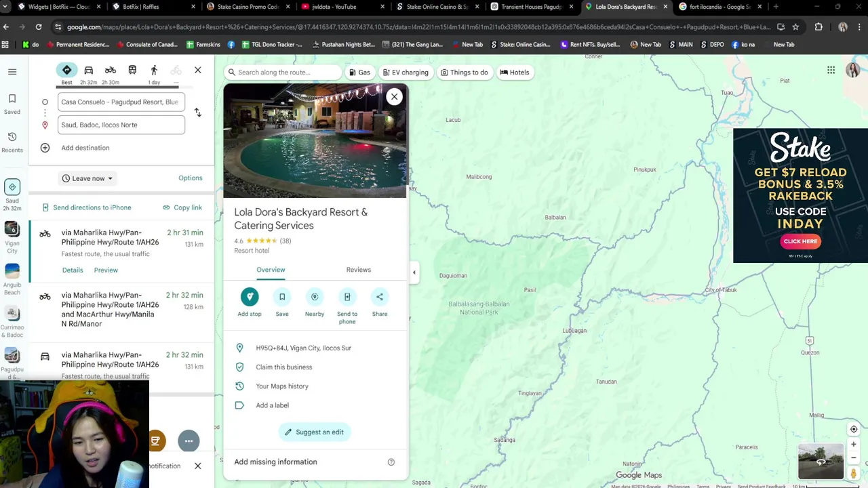
Task: Select Best travel mode
Action: point(66,74)
